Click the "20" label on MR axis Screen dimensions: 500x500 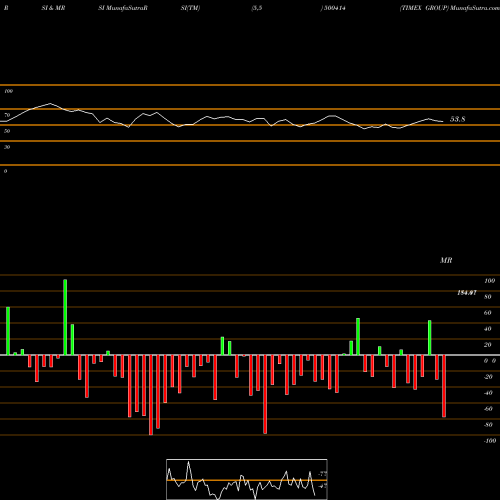click(488, 345)
